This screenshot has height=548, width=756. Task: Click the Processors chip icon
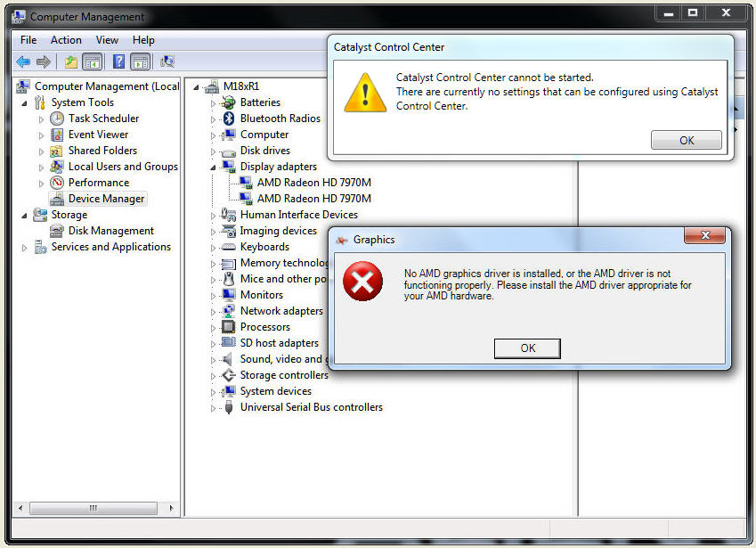228,327
